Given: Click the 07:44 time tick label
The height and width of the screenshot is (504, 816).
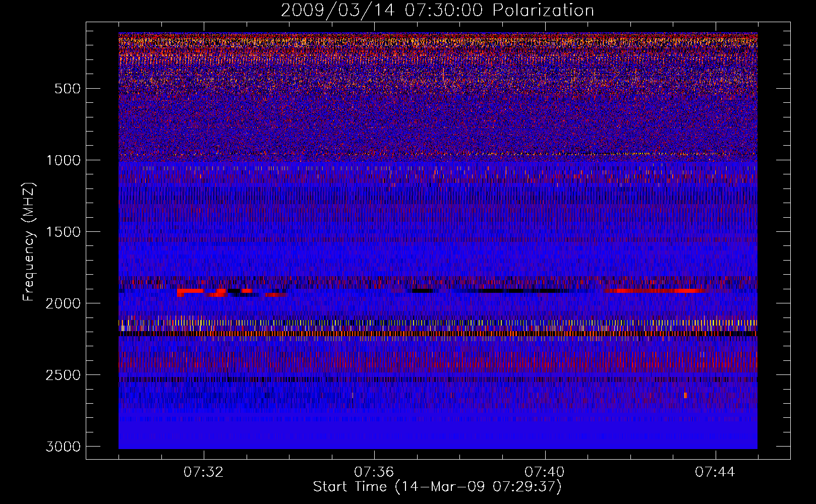Looking at the screenshot, I should click(715, 472).
